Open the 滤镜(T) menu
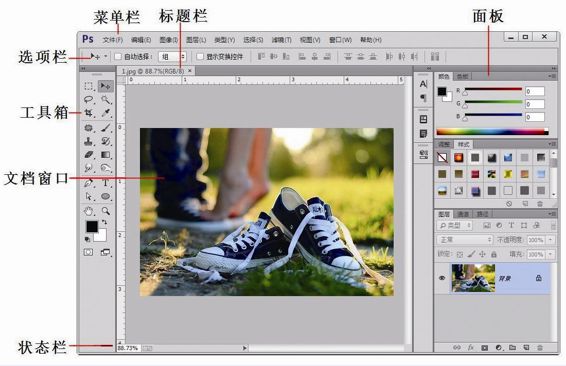566x366 pixels. point(282,40)
